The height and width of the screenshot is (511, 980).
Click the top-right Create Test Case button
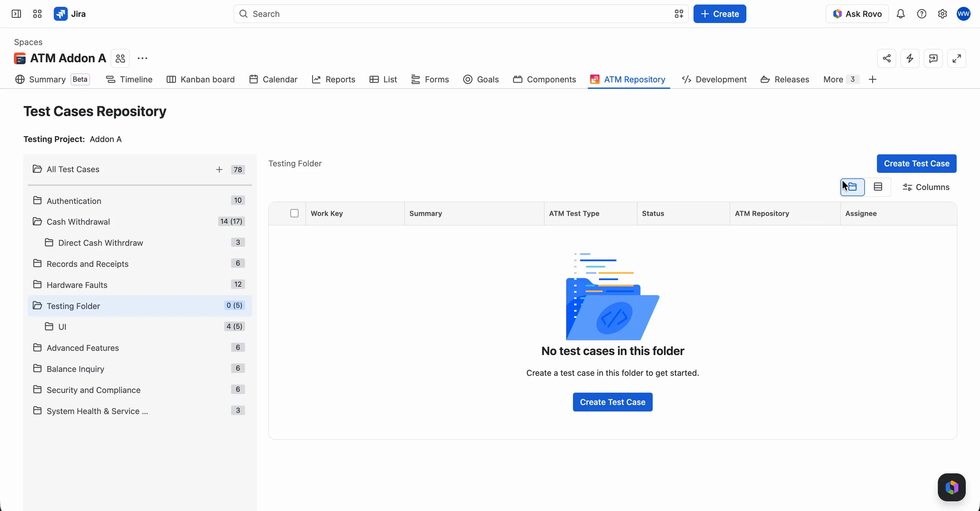916,164
